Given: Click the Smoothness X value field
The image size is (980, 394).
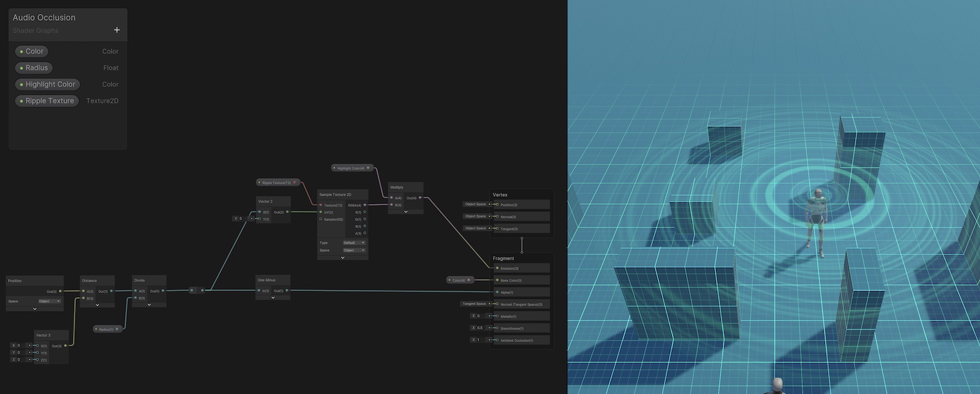Looking at the screenshot, I should click(480, 328).
